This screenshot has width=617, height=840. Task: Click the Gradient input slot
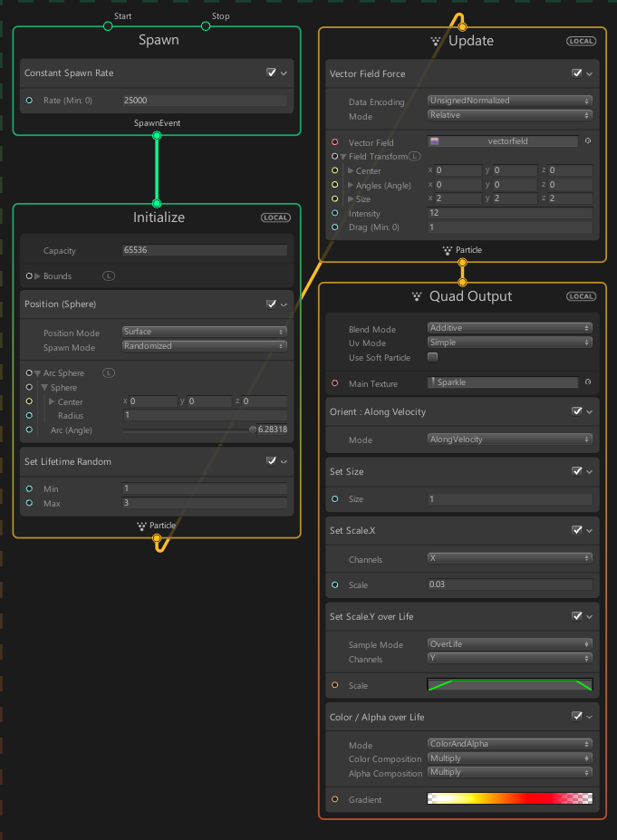coord(334,799)
